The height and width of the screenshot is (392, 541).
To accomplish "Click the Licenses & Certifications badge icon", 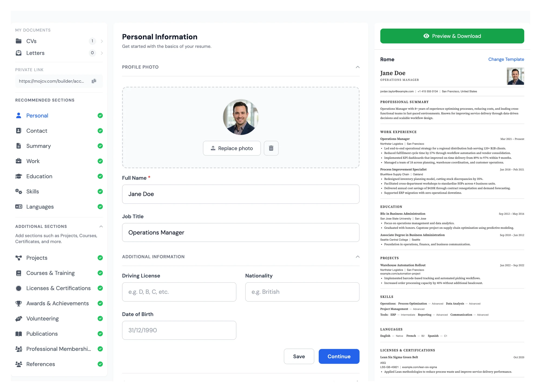I will pyautogui.click(x=19, y=288).
